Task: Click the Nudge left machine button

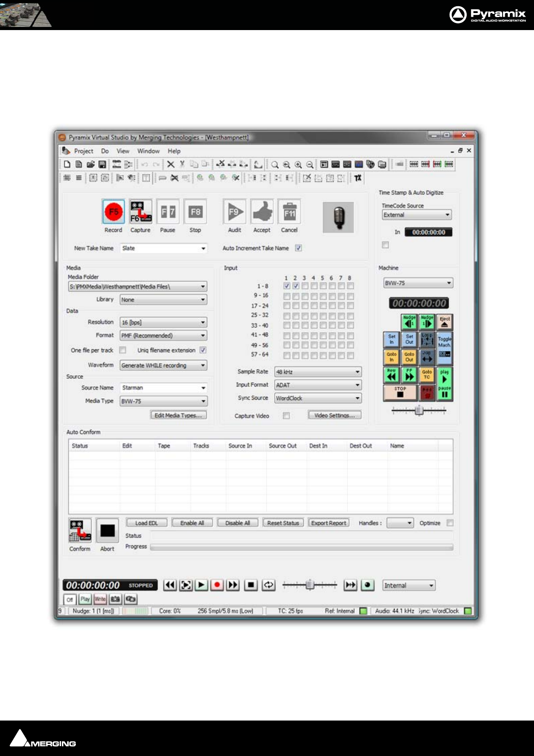Action: coord(409,322)
